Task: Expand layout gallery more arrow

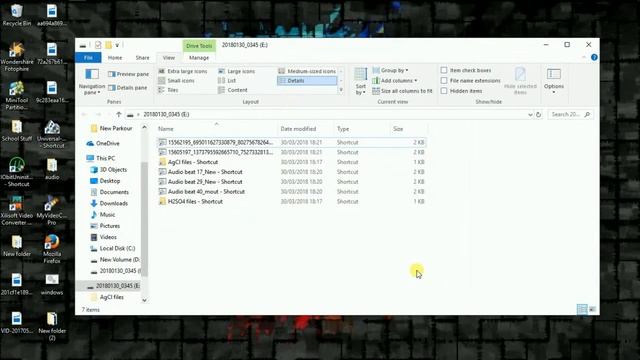Action: click(341, 90)
